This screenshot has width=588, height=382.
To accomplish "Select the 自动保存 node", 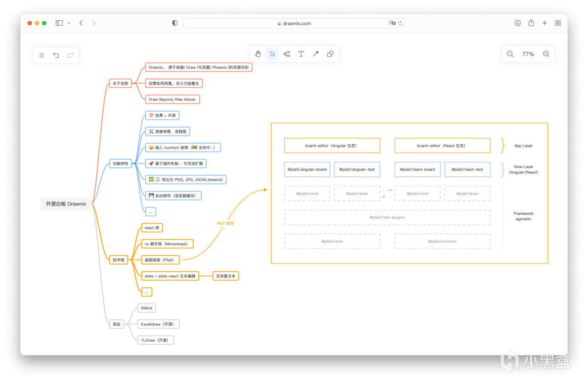I will tap(173, 196).
